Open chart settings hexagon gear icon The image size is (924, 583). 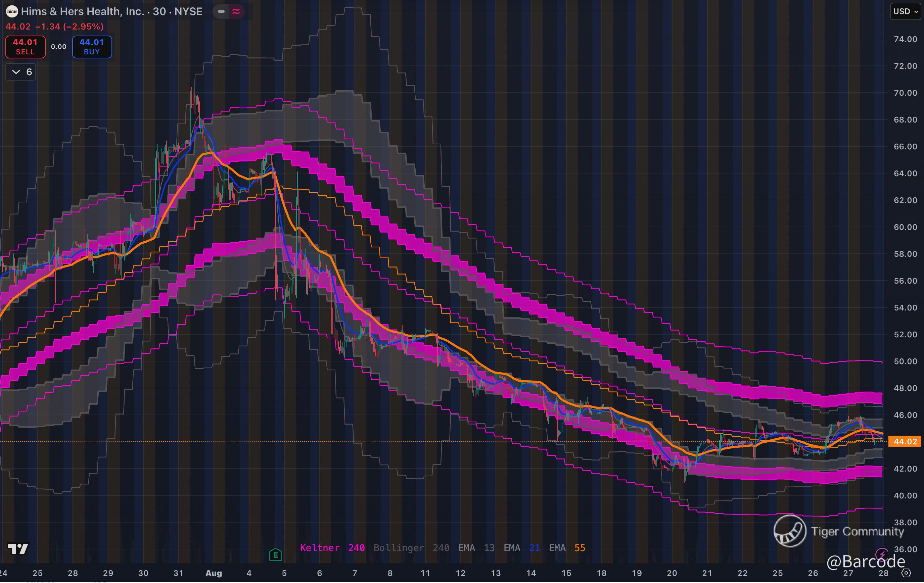click(x=906, y=573)
